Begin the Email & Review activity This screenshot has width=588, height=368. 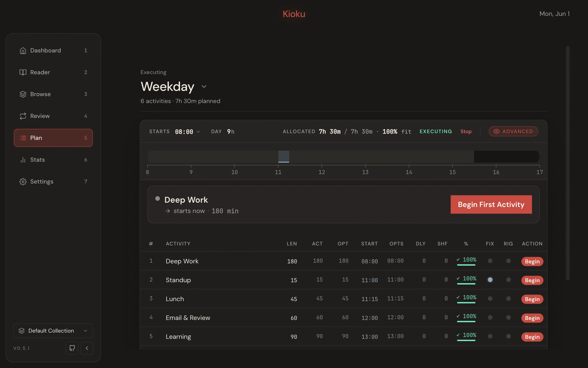click(532, 318)
